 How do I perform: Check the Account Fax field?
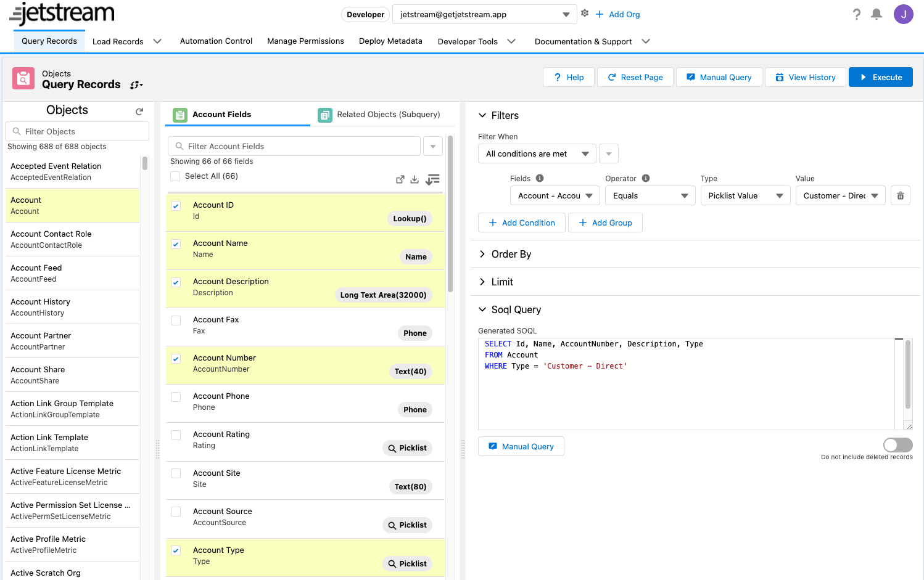(176, 321)
